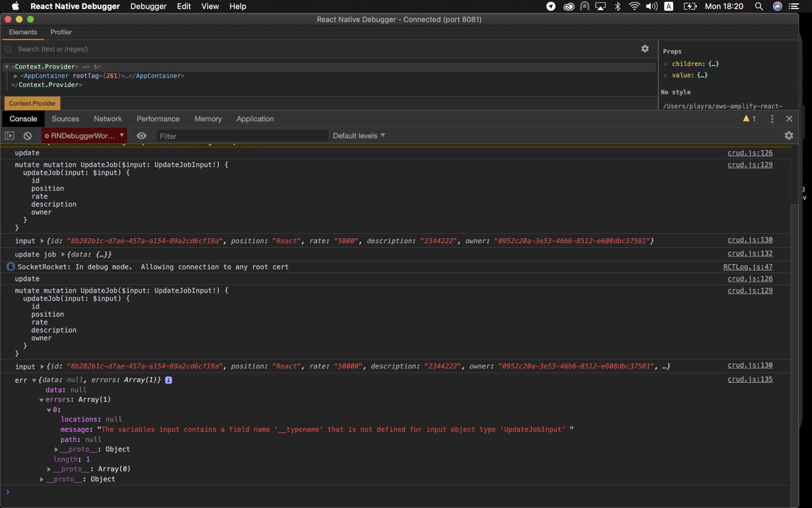
Task: Open console settings gear icon
Action: [x=789, y=135]
